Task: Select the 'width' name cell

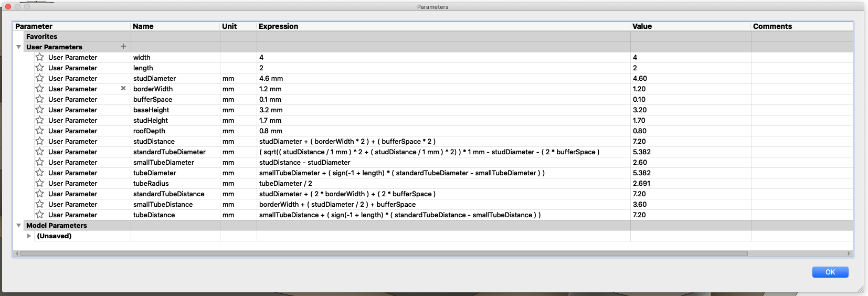Action: point(175,57)
